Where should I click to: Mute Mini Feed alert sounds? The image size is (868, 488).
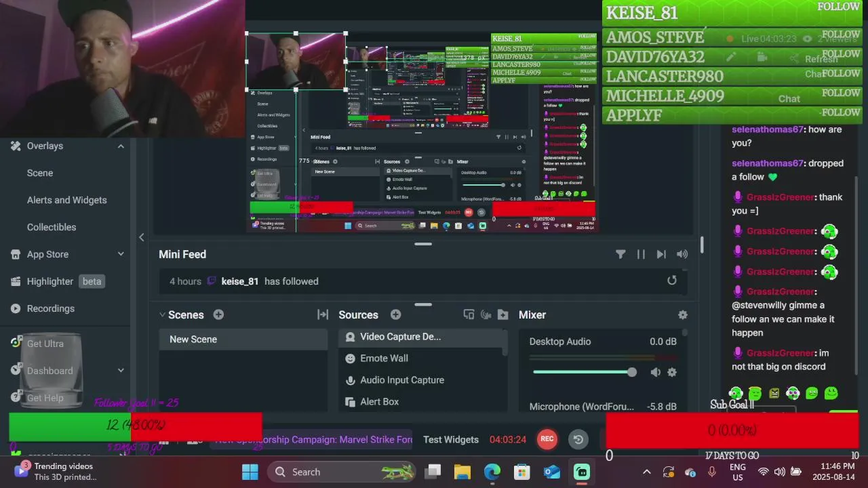(x=682, y=254)
